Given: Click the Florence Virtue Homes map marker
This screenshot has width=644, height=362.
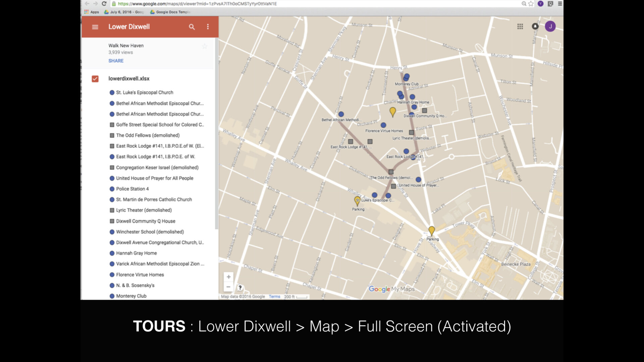Looking at the screenshot, I should coord(383,125).
